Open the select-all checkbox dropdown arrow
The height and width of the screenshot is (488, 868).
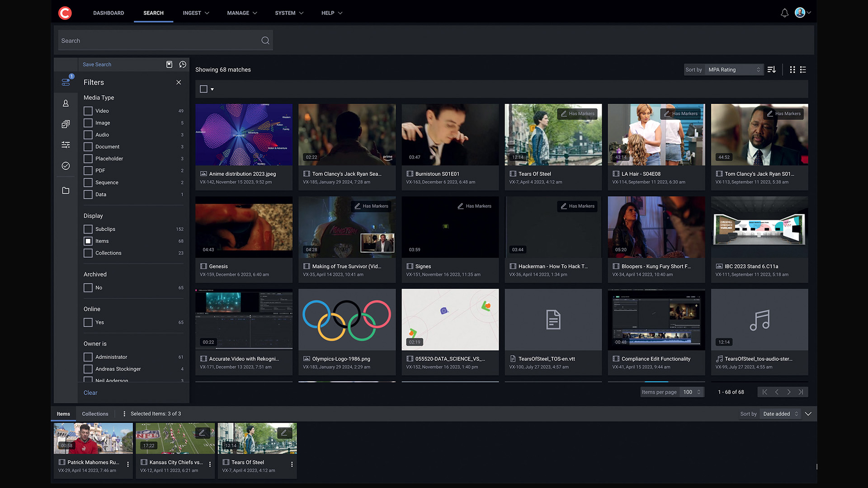click(x=212, y=89)
